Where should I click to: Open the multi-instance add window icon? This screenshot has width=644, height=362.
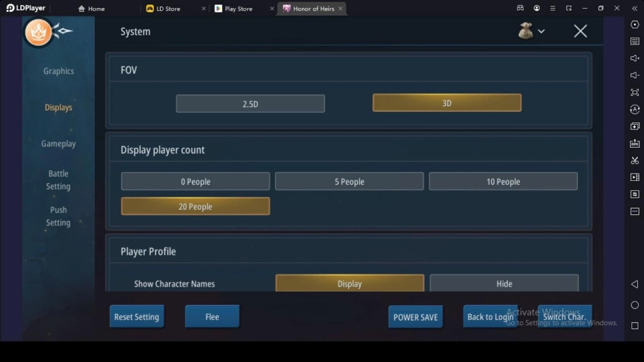pyautogui.click(x=635, y=126)
